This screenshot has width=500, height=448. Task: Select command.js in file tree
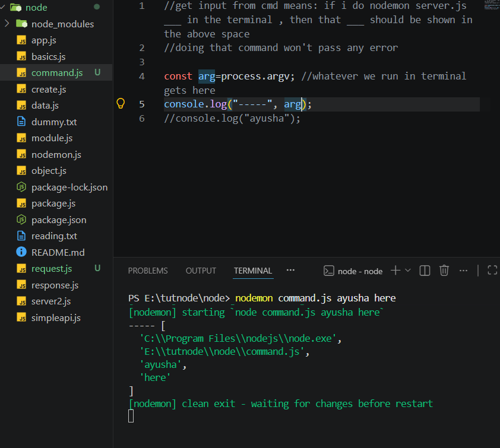[x=56, y=72]
